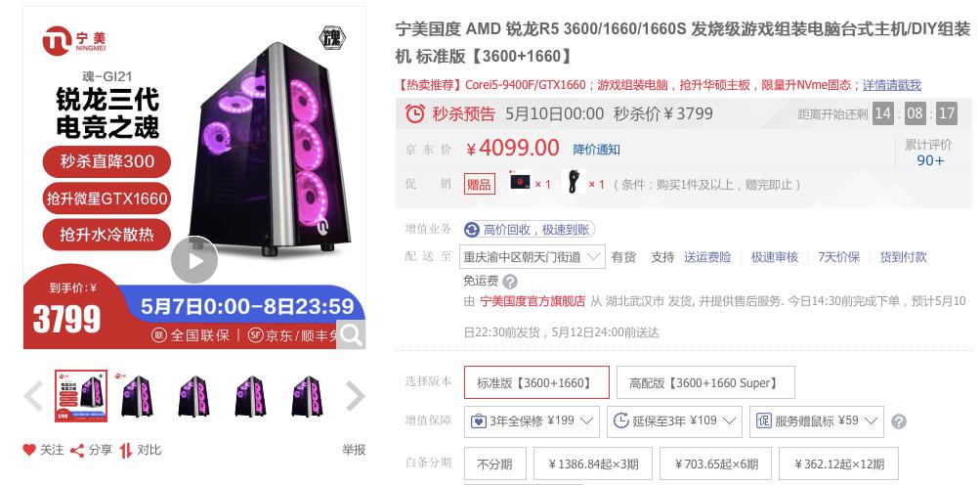This screenshot has height=485, width=980.
Task: Select ¥703.65起×6期 installment plan
Action: pos(715,463)
